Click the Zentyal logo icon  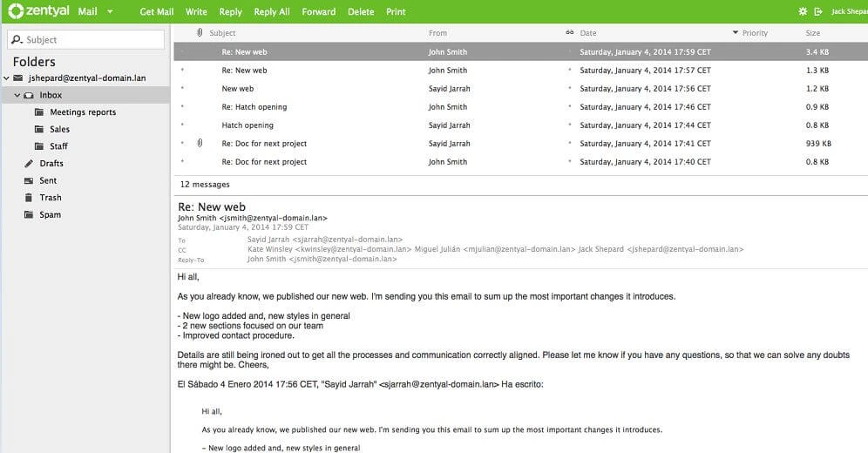(16, 11)
